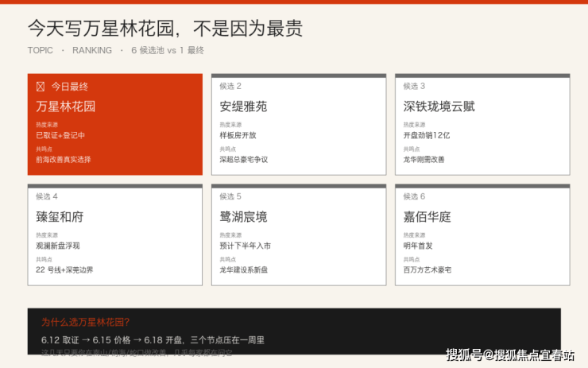
Task: Click the 安缇雅苑 candidate title
Action: click(x=243, y=107)
